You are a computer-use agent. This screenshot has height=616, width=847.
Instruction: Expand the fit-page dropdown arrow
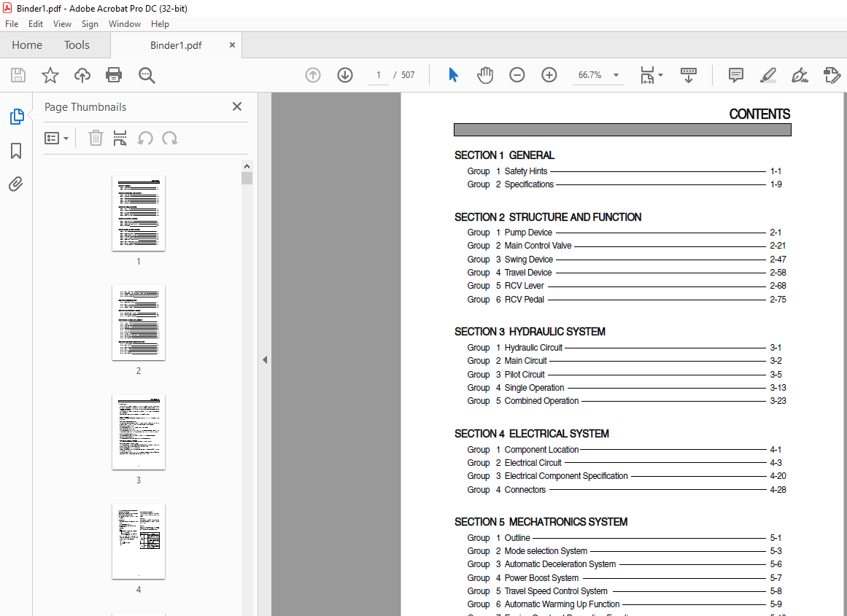(661, 75)
